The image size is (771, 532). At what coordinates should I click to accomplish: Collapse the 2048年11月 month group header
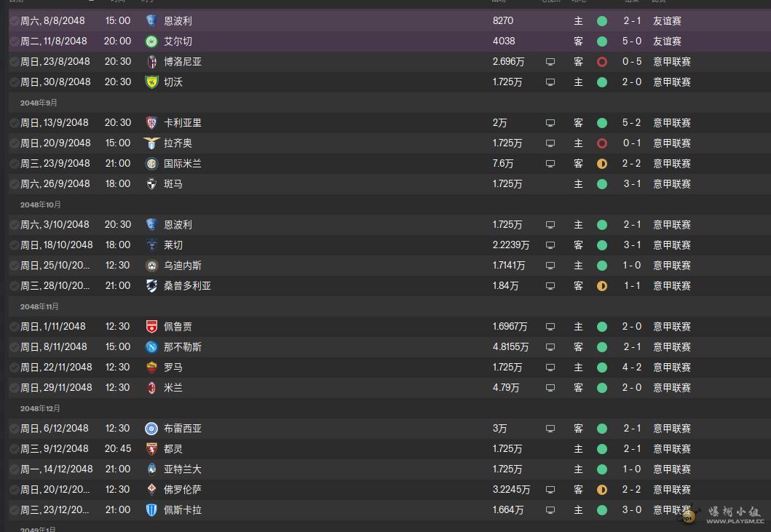[39, 306]
